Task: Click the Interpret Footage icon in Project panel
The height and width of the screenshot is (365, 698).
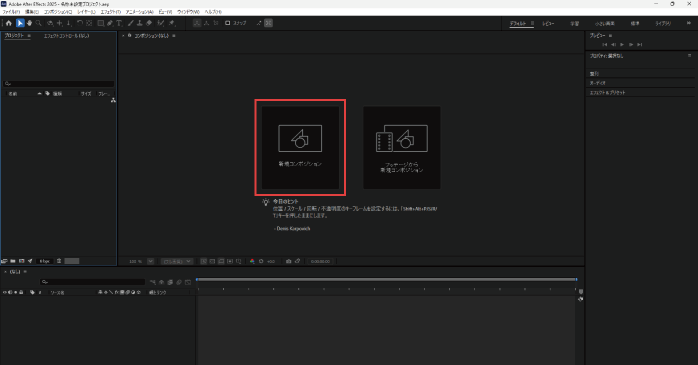Action: click(x=4, y=261)
